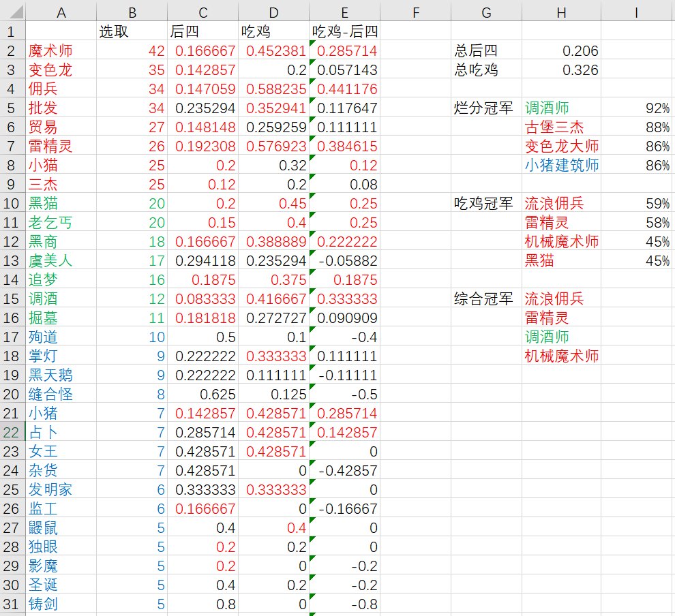The width and height of the screenshot is (675, 616).
Task: Select cell 掌灯
Action: [61, 356]
